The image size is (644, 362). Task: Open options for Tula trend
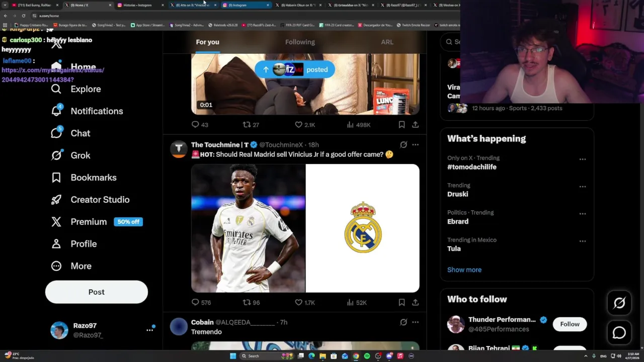click(x=583, y=241)
